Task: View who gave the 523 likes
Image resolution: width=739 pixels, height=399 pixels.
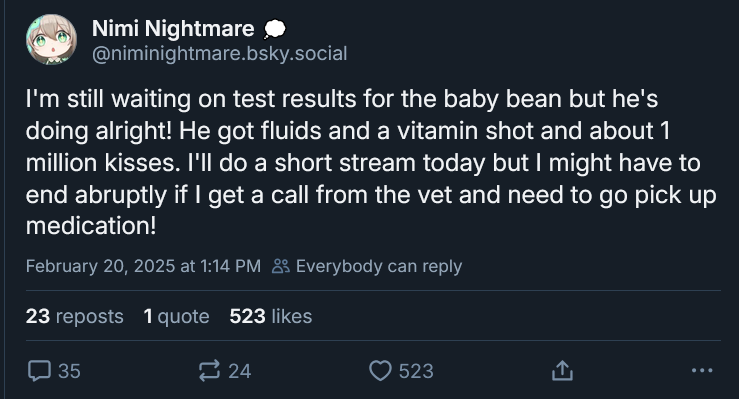Action: tap(271, 316)
